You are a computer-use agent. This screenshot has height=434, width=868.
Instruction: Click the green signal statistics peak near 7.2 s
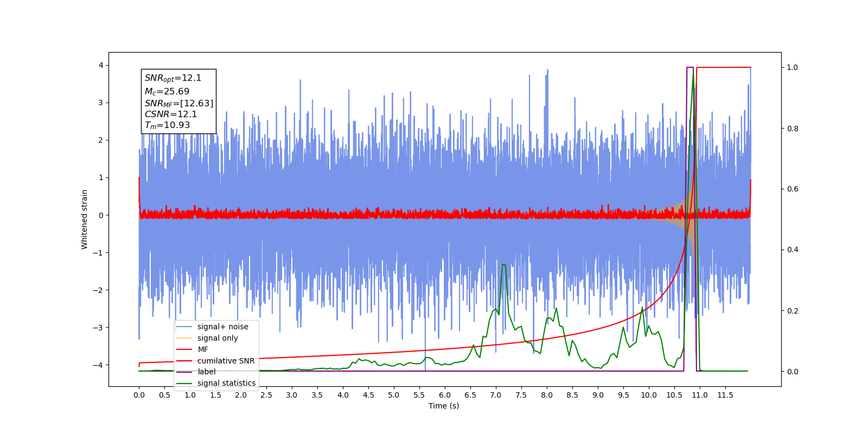(x=504, y=265)
